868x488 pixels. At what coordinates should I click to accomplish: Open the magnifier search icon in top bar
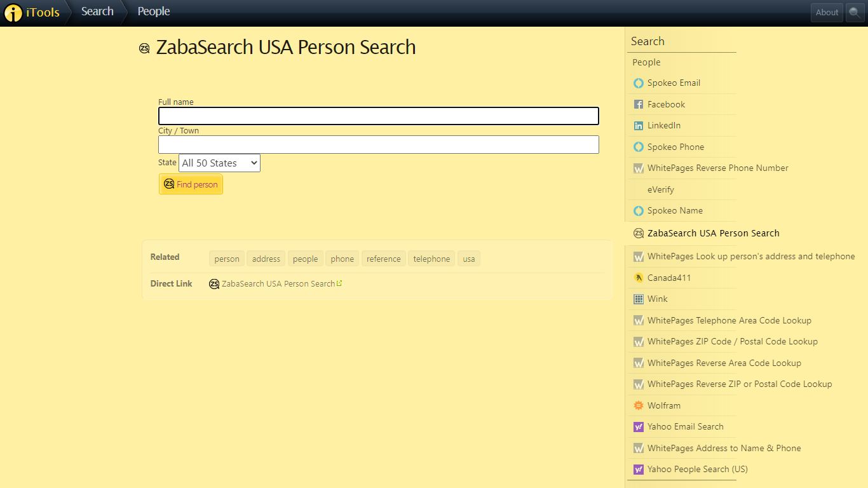click(855, 13)
